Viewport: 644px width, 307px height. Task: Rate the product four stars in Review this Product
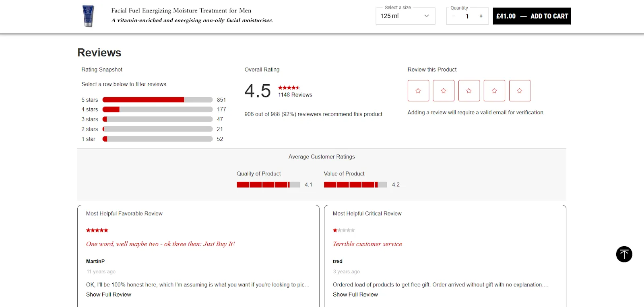click(494, 91)
